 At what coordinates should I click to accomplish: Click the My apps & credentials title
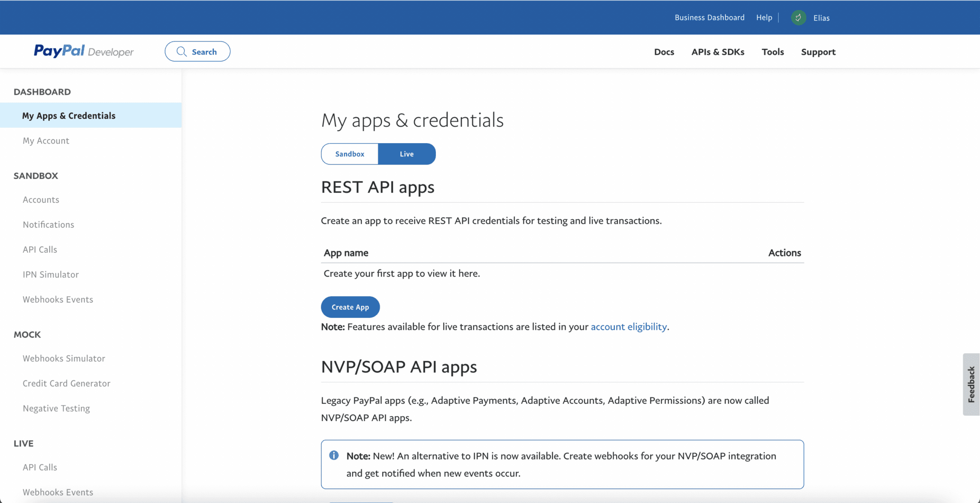pyautogui.click(x=412, y=120)
